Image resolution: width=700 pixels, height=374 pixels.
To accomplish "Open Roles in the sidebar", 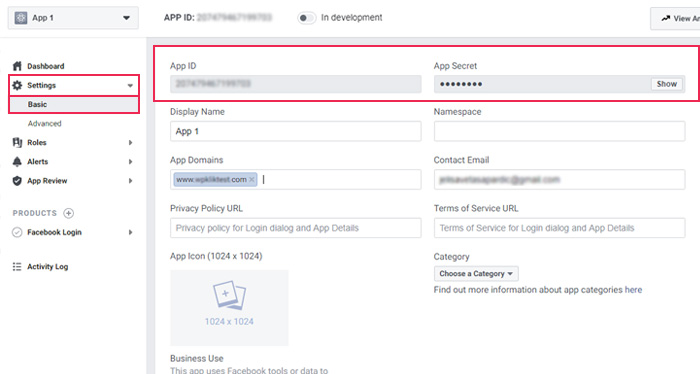I will pos(37,143).
